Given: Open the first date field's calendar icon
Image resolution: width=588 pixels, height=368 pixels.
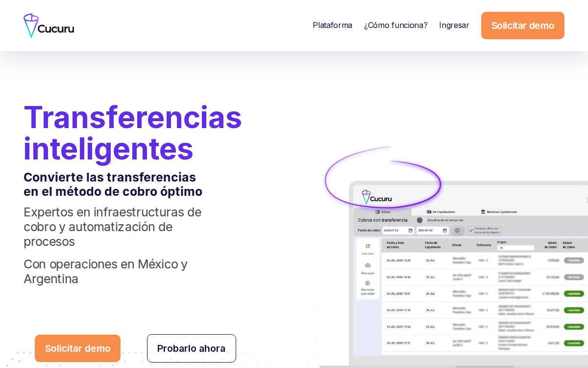Looking at the screenshot, I should point(410,230).
